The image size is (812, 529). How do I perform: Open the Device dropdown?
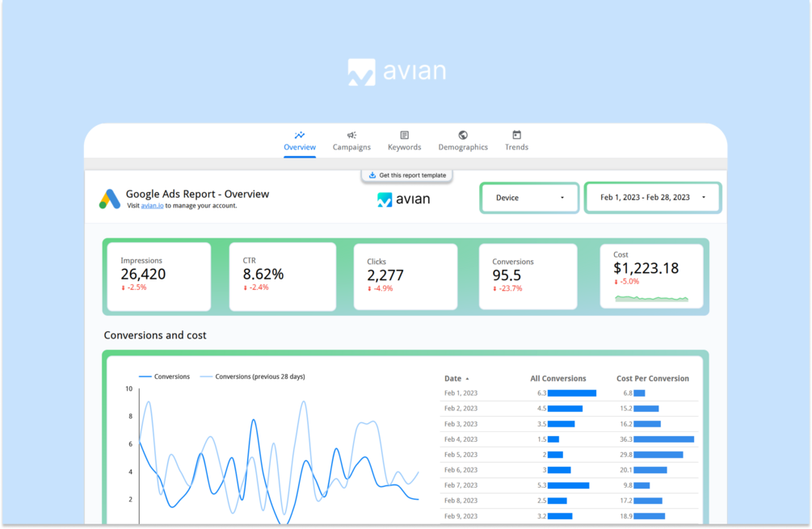(529, 198)
